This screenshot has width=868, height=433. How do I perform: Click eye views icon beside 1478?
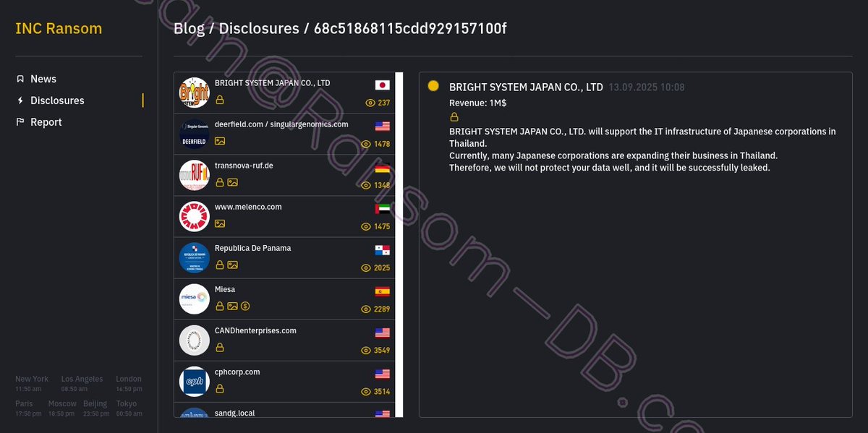(x=366, y=144)
